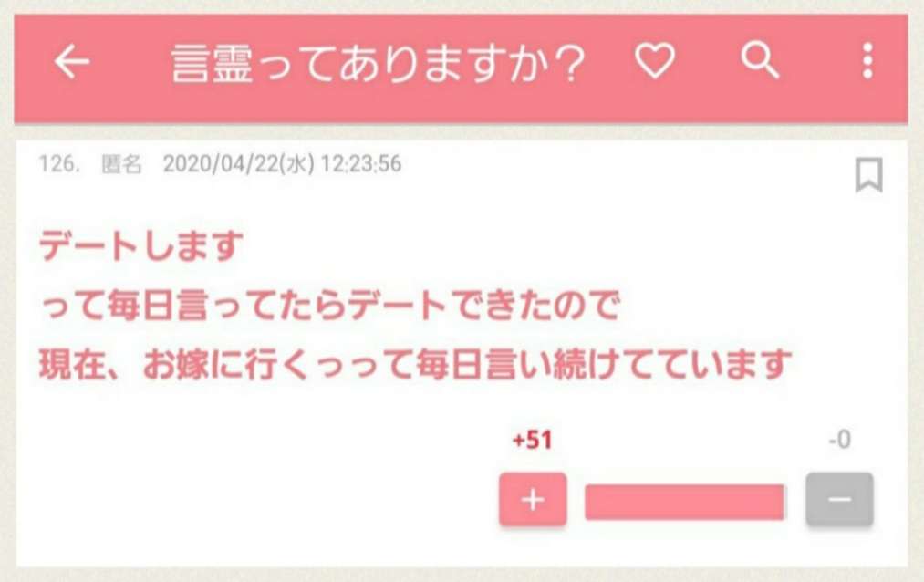Favorite the topic with heart icon
The image size is (924, 582).
click(x=655, y=61)
